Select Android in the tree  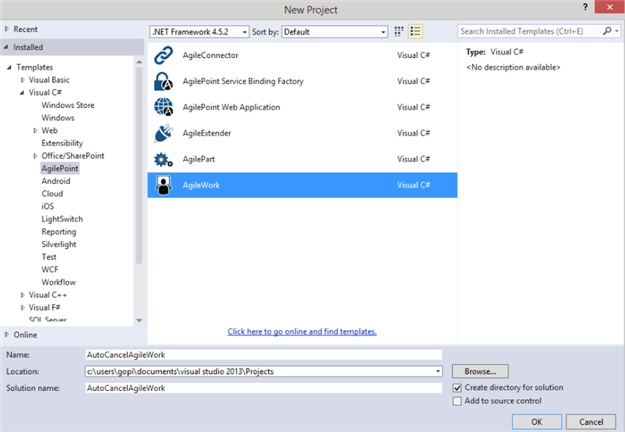click(56, 181)
